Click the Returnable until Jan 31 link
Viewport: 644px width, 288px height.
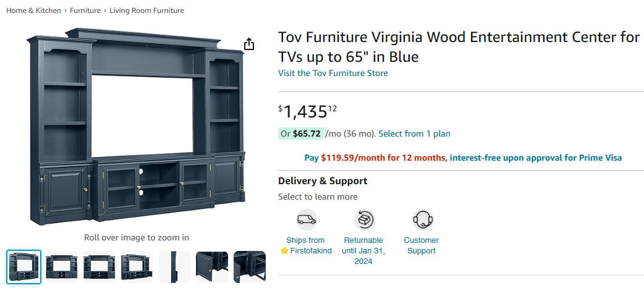(x=363, y=251)
